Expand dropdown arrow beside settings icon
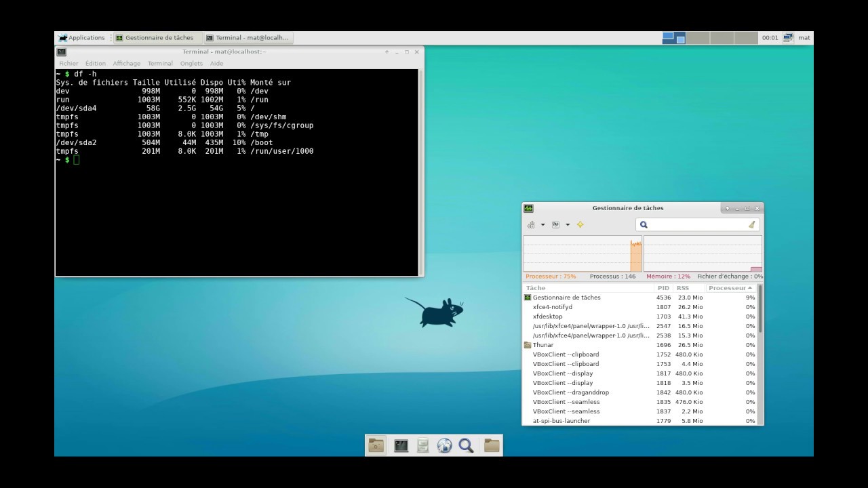 click(568, 225)
